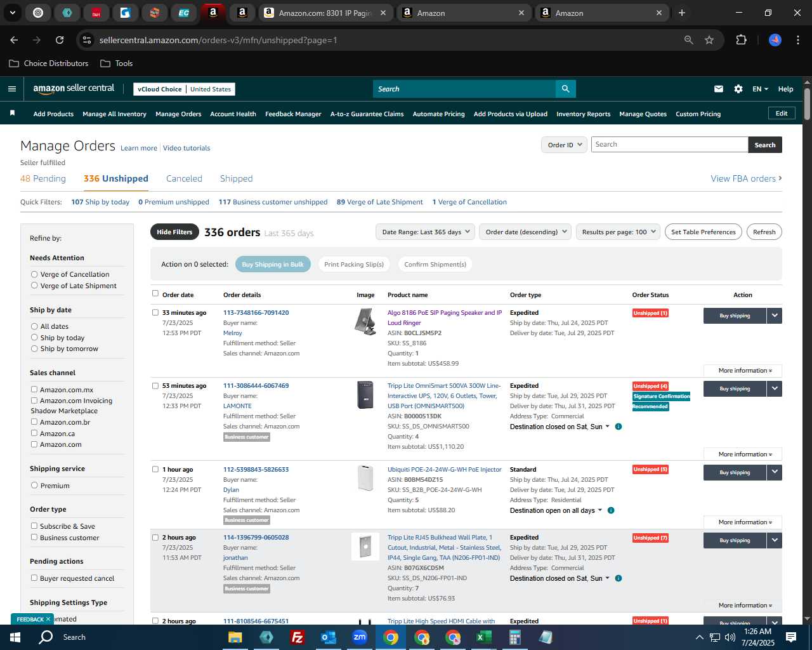This screenshot has height=650, width=812.
Task: Switch to the 48 Pending tab
Action: [x=43, y=178]
